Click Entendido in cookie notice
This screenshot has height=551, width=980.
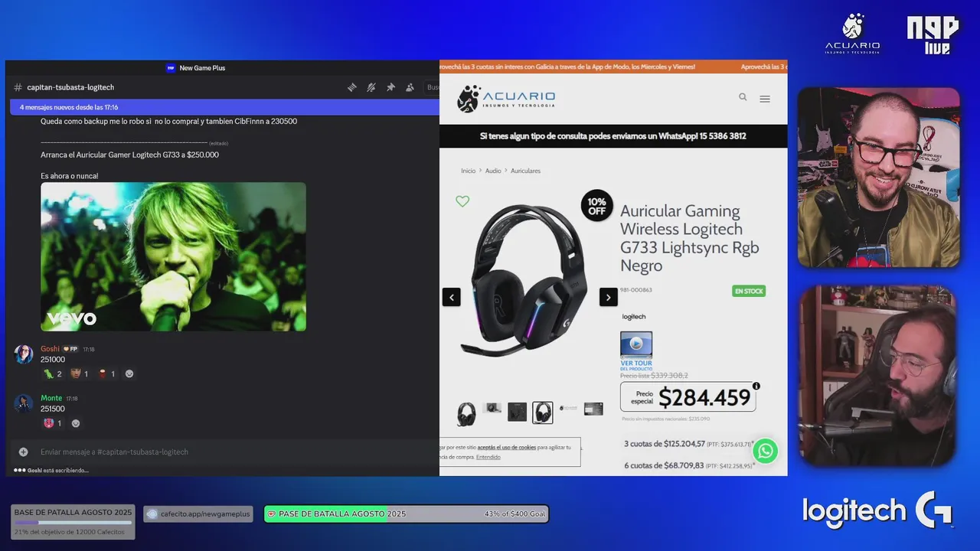(x=488, y=457)
